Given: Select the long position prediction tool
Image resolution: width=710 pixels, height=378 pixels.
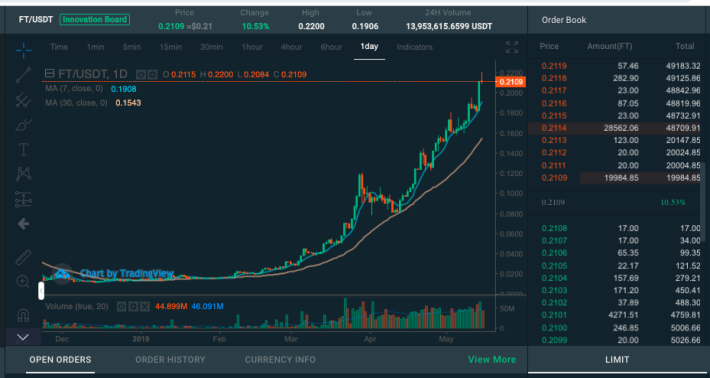Looking at the screenshot, I should (x=23, y=199).
